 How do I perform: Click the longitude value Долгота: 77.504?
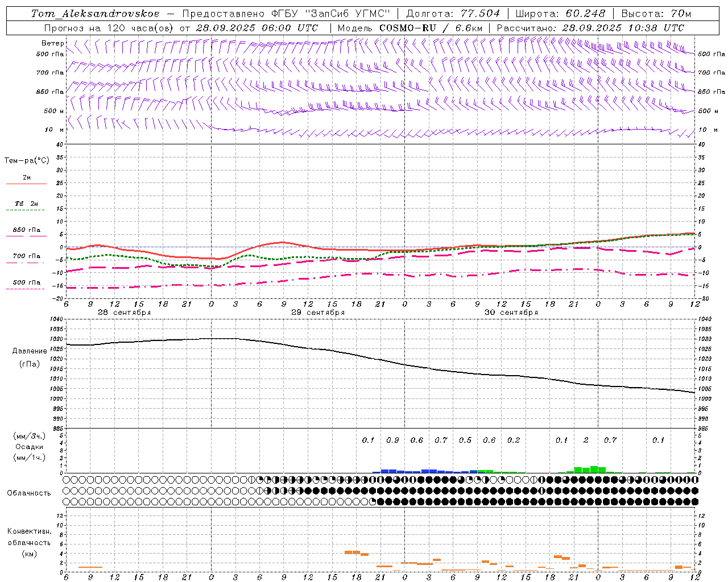tap(453, 14)
